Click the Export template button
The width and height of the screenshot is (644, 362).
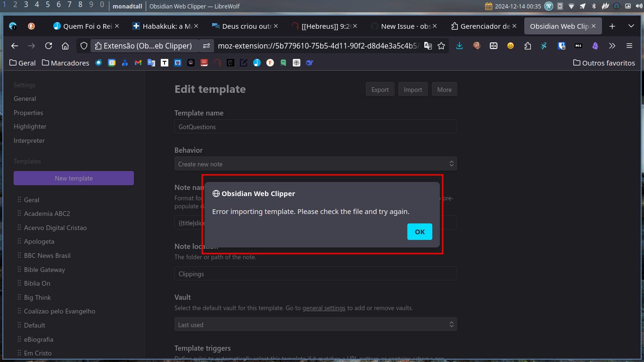(x=380, y=90)
